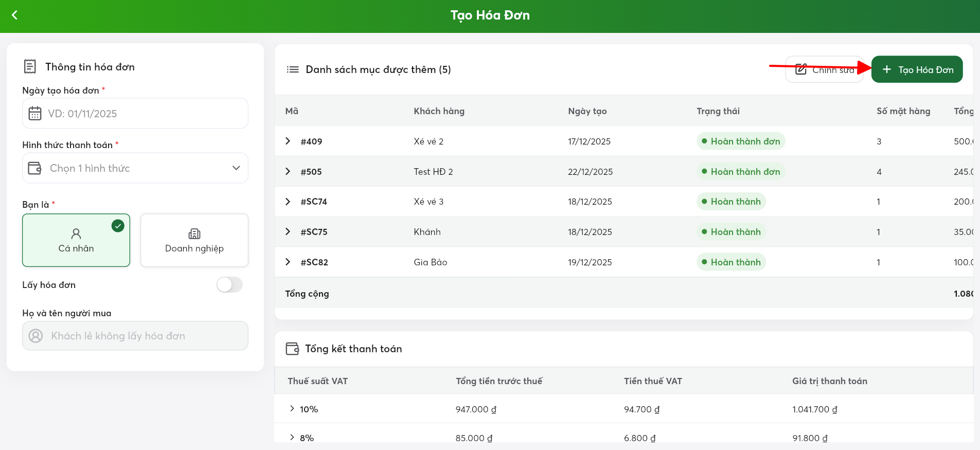Select the Cá nhân option card

76,240
